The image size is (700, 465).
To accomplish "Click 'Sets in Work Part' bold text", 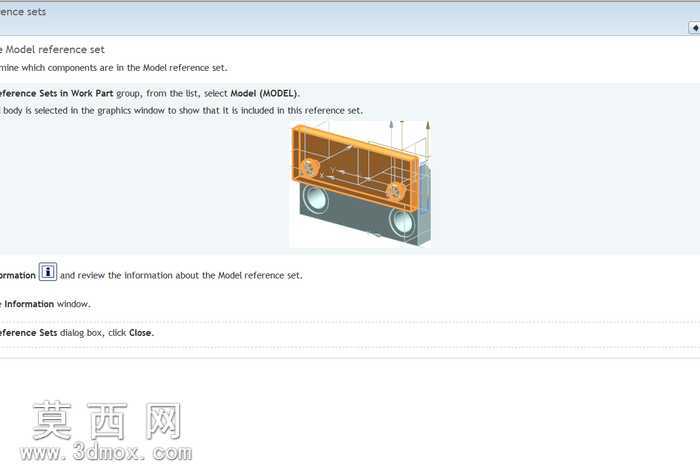I will click(x=76, y=93).
